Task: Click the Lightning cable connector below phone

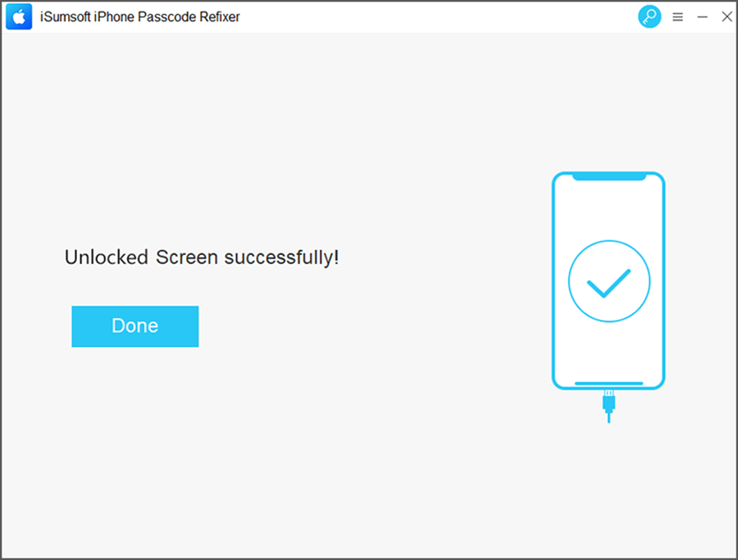Action: [608, 401]
